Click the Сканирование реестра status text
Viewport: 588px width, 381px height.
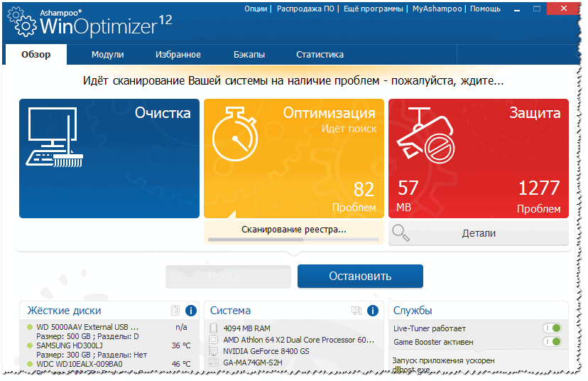pyautogui.click(x=293, y=230)
